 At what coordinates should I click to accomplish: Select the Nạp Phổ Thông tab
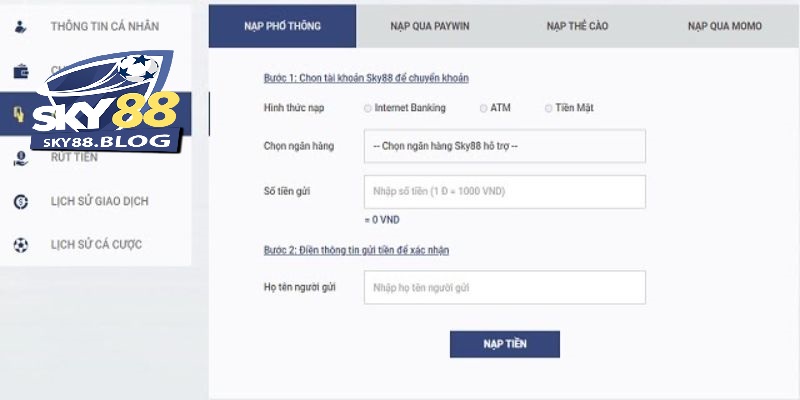pos(282,25)
